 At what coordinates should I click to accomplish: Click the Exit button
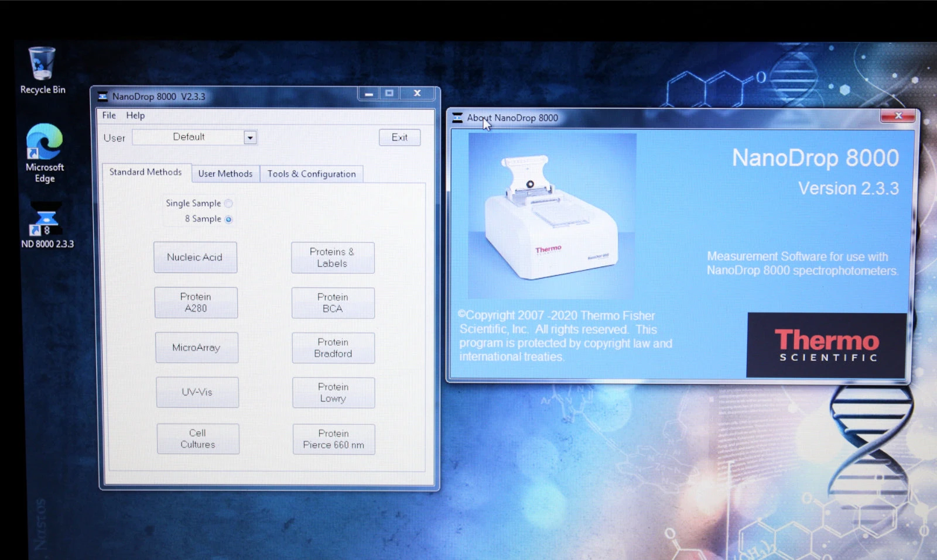point(399,138)
